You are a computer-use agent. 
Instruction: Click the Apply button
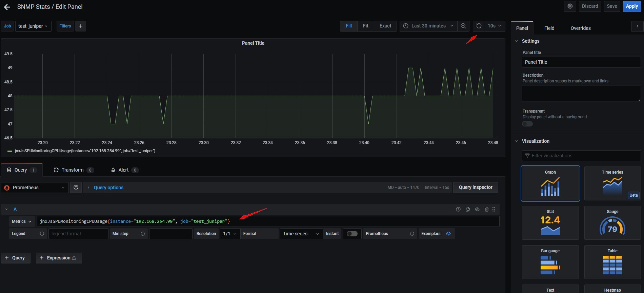(x=631, y=6)
